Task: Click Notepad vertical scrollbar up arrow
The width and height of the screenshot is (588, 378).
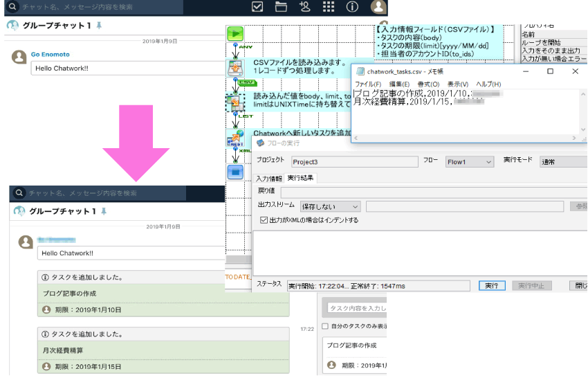Action: click(x=582, y=94)
